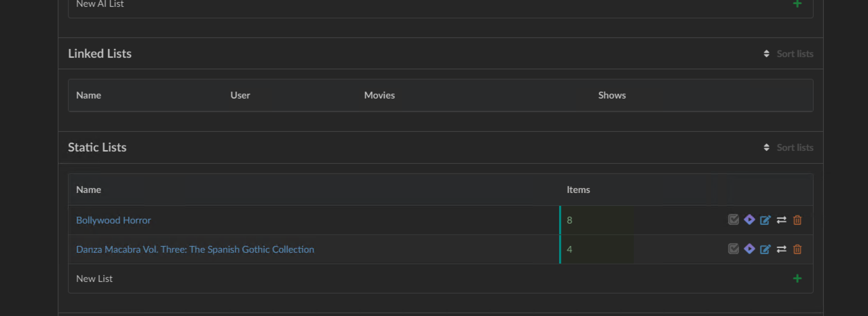Open Danza Macabra Vol. Three list link
This screenshot has width=868, height=316.
pyautogui.click(x=195, y=249)
